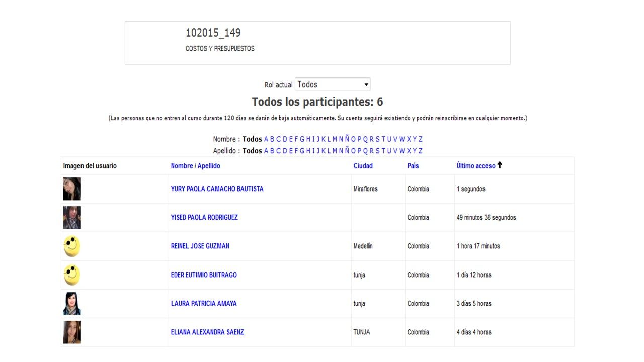Screen dimensions: 644x362
Task: Open YURY PAOLA CAMACHO BAUTISTA profile link
Action: point(217,189)
